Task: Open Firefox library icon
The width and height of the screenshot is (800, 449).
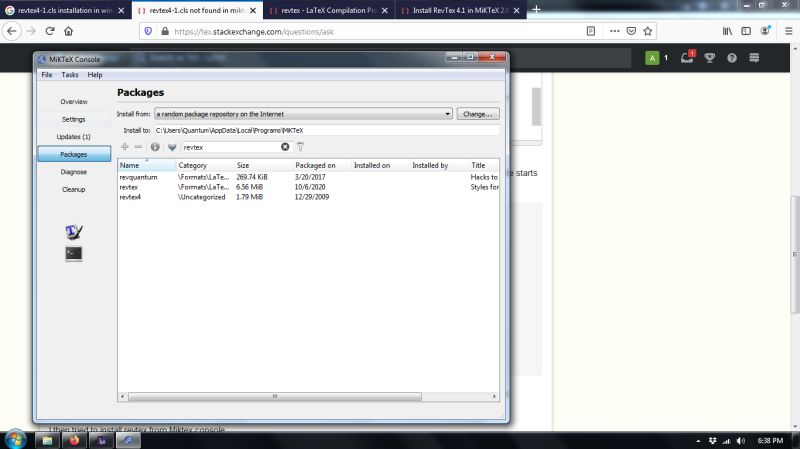Action: [x=727, y=31]
